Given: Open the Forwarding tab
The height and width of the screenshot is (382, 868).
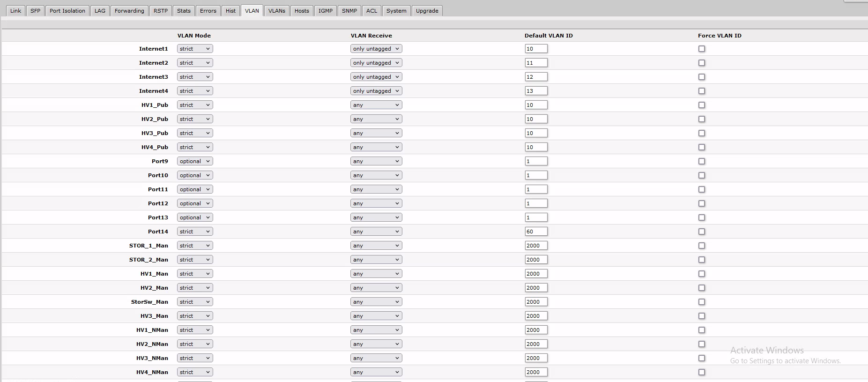Looking at the screenshot, I should pyautogui.click(x=129, y=11).
